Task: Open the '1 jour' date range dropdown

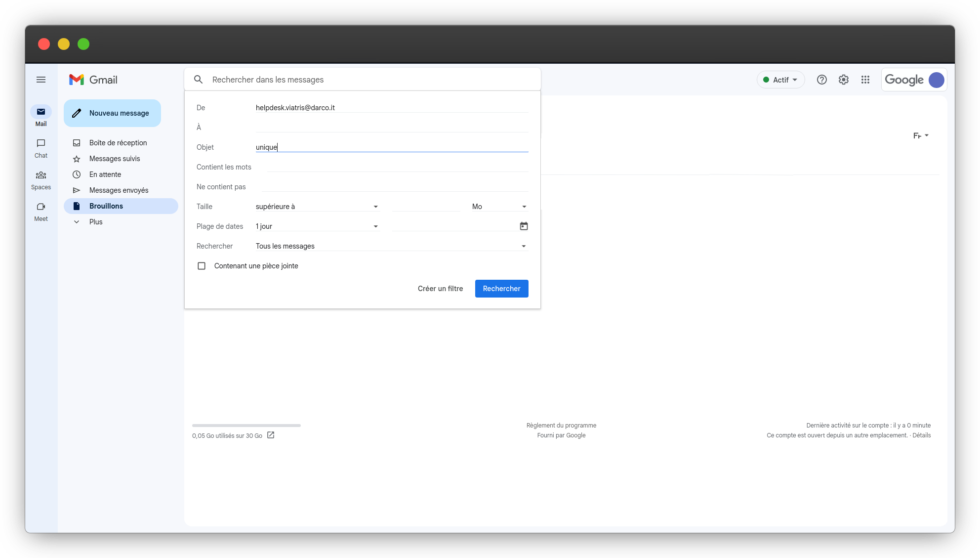Action: pos(317,226)
